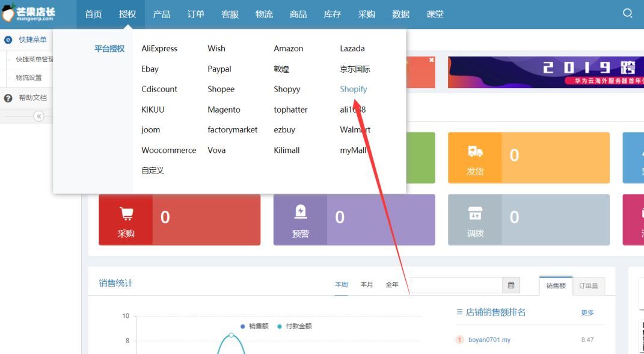
Task: Choose Ebay in authorization list
Action: [150, 69]
